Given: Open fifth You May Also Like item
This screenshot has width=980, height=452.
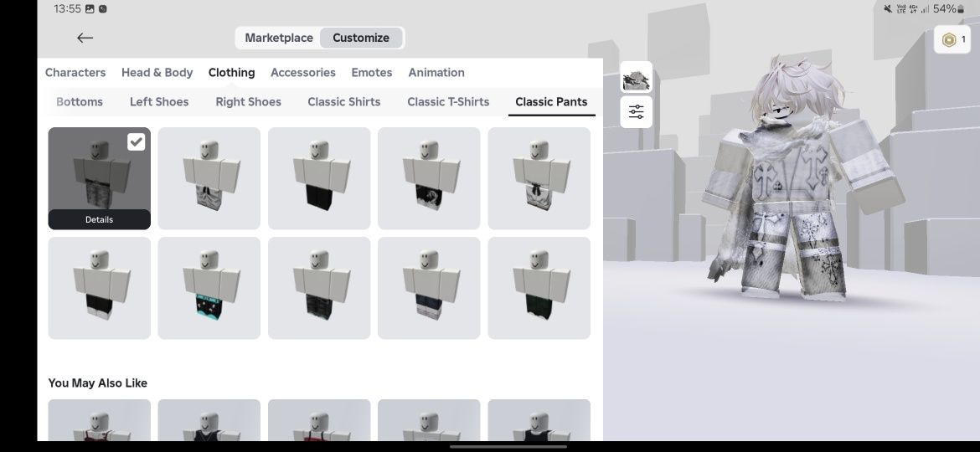Looking at the screenshot, I should pyautogui.click(x=539, y=420).
